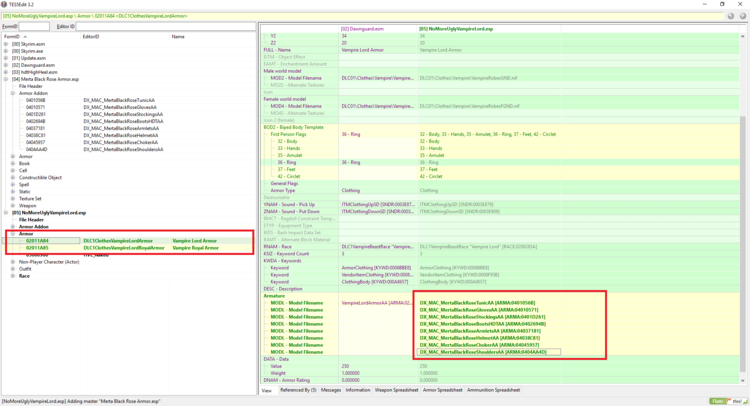Expand the Static group

tap(13, 192)
